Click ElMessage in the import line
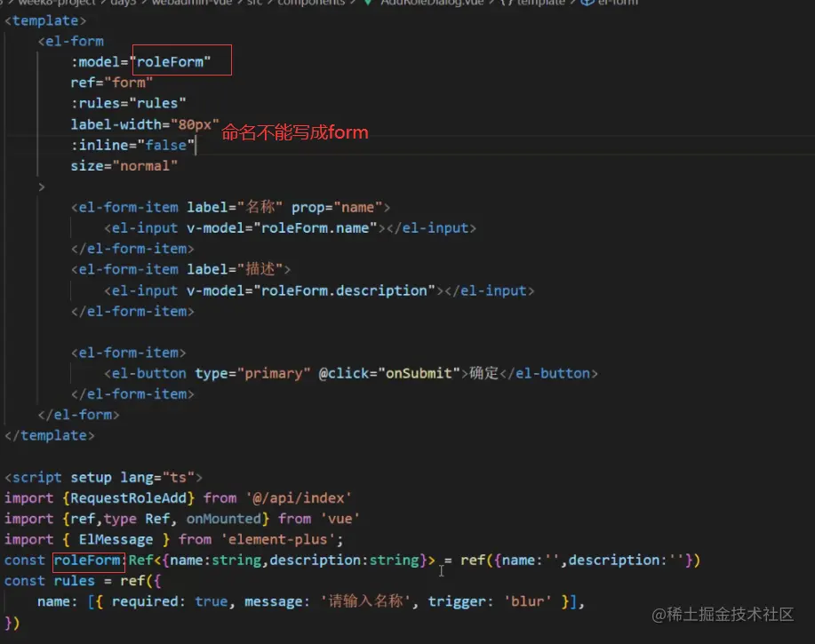Screen dimensions: 815x644 [x=116, y=539]
